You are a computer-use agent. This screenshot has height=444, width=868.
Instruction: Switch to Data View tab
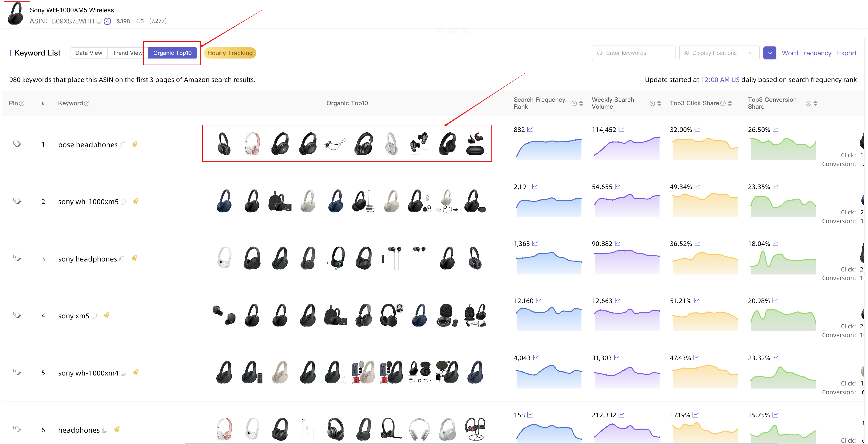89,53
